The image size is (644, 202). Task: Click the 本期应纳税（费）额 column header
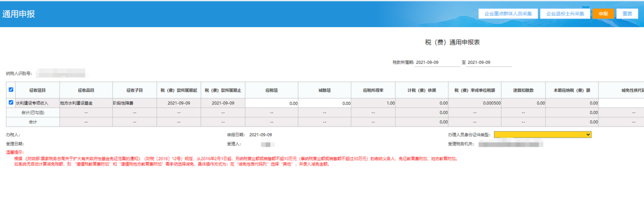tap(572, 90)
